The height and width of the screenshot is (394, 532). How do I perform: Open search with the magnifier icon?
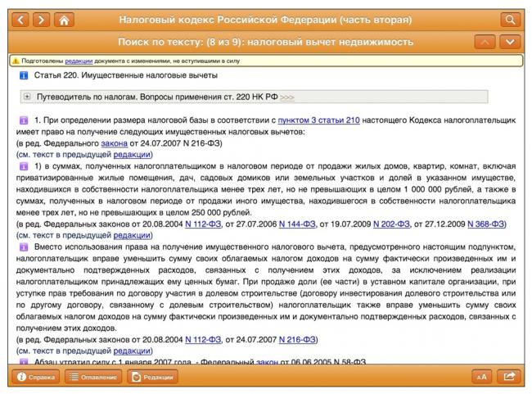click(510, 20)
